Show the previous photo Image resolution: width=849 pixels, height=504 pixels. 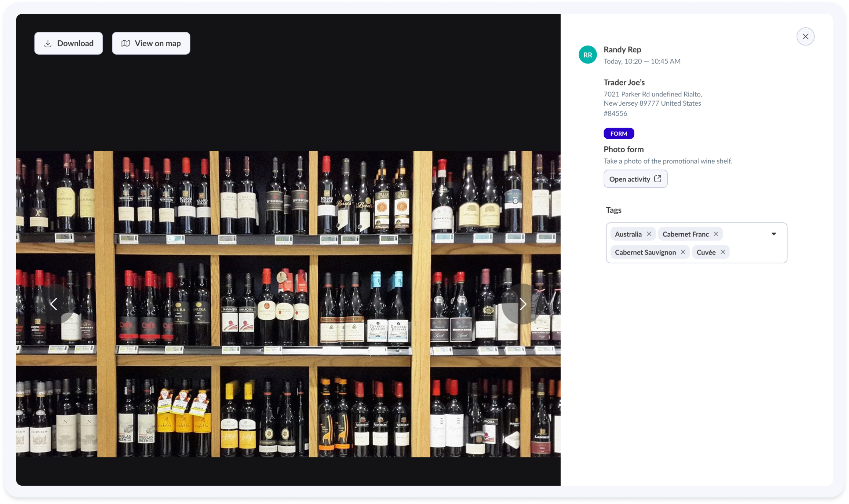[54, 304]
